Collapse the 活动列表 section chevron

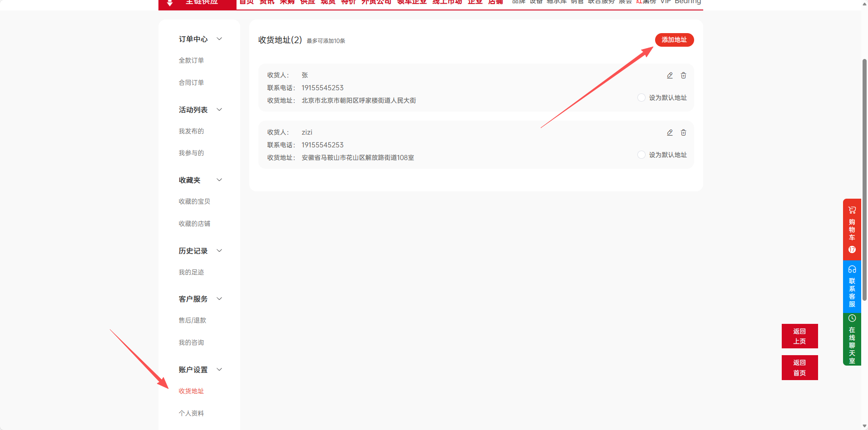[219, 110]
